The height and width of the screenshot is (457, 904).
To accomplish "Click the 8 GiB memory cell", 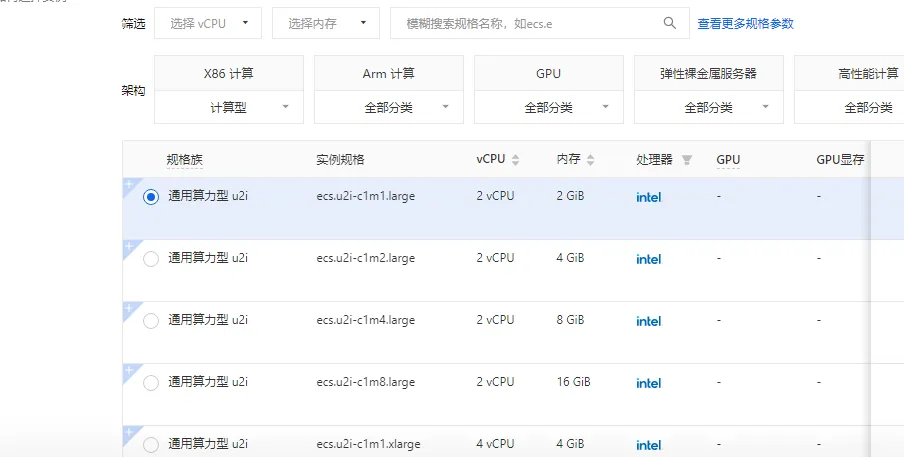I will 570,320.
